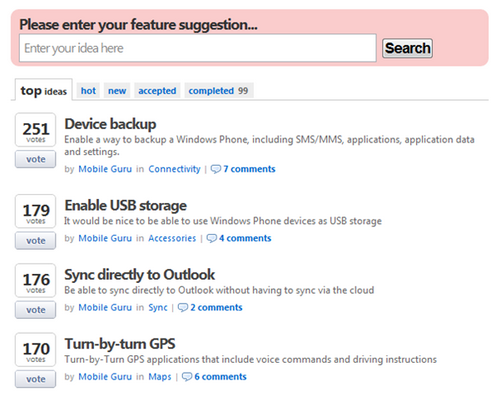Click the 170 votes count box
491x398 pixels.
click(36, 350)
